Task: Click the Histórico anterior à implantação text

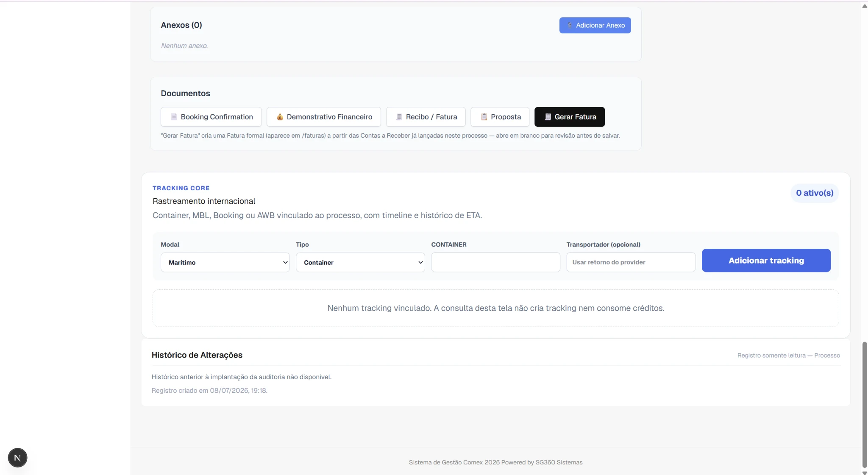Action: pos(242,377)
